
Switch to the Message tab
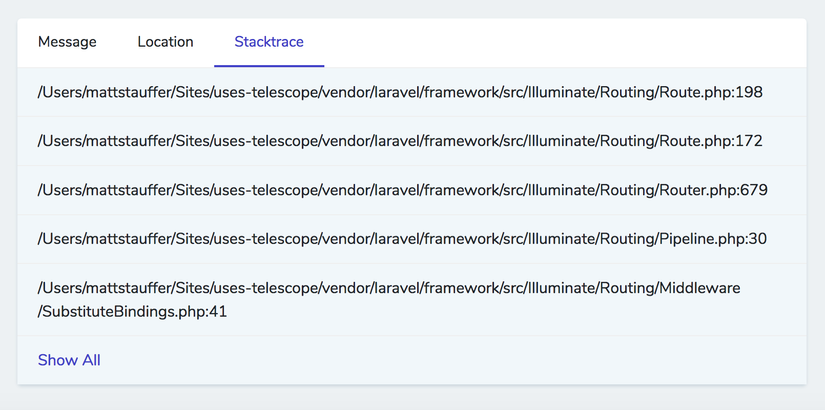pyautogui.click(x=67, y=42)
